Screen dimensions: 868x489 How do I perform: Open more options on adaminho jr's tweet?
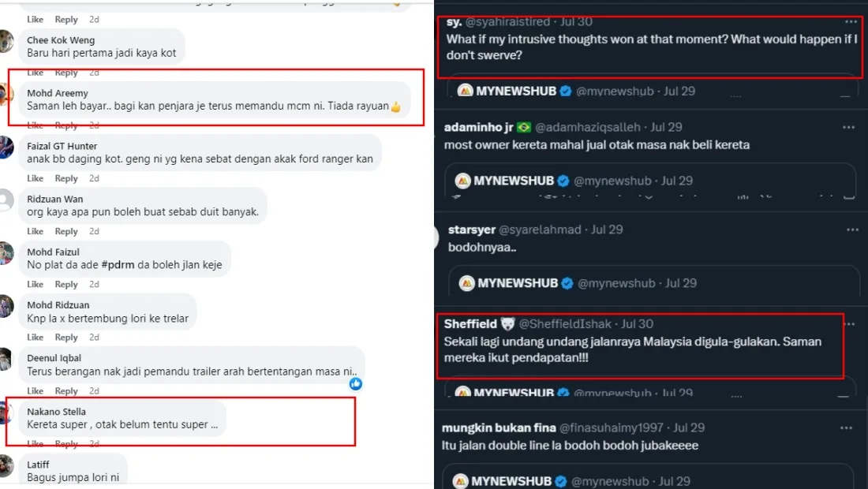click(x=848, y=127)
